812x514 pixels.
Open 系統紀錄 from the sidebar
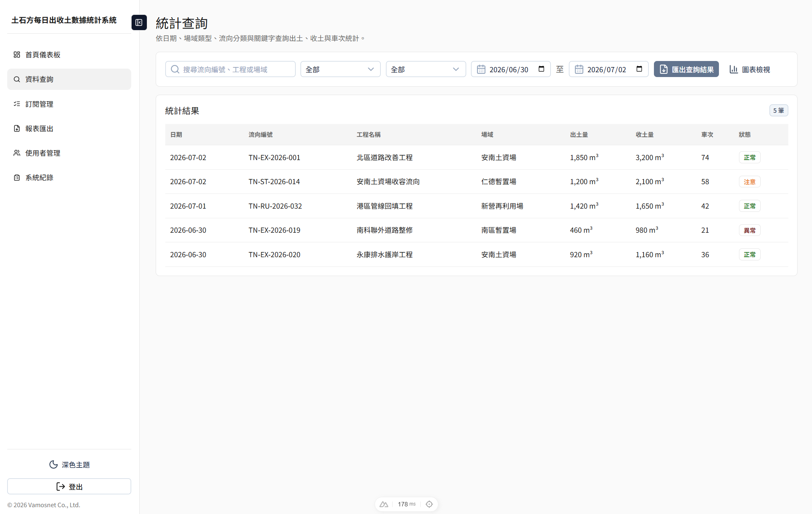69,177
